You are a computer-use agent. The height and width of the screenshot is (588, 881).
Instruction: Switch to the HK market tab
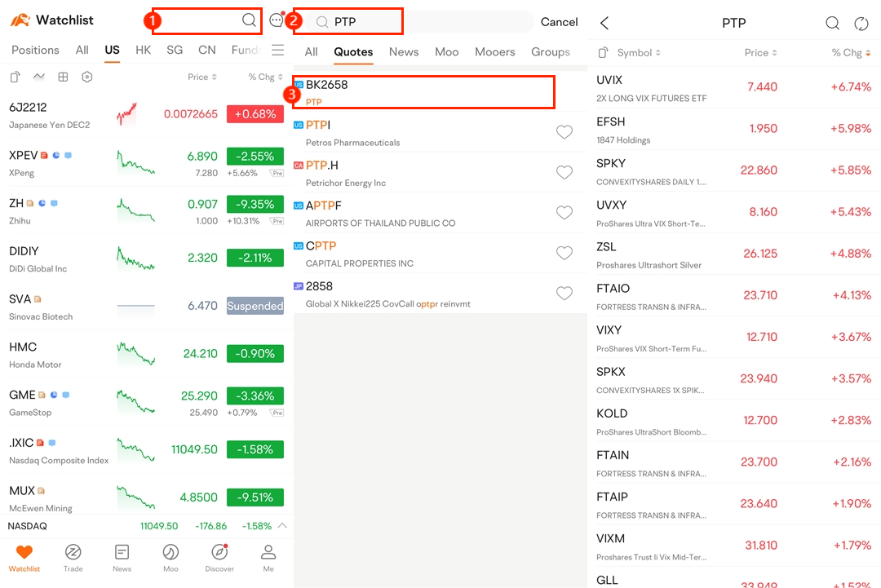click(144, 50)
